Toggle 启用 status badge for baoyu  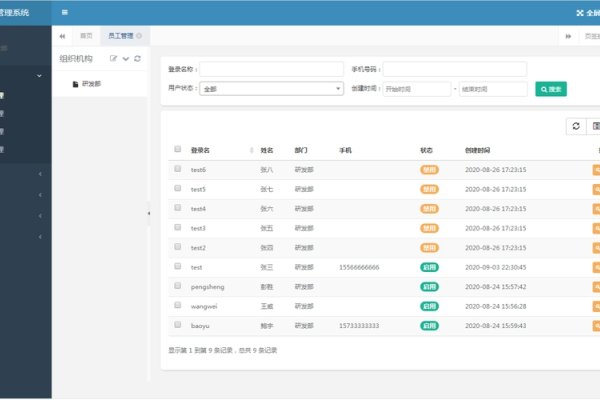coord(429,326)
